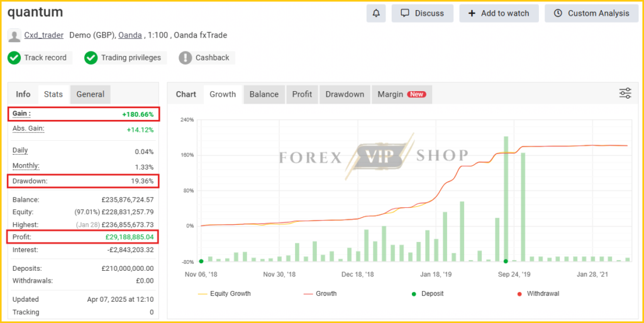Click the Abs. Gain value +14.12%

click(140, 130)
